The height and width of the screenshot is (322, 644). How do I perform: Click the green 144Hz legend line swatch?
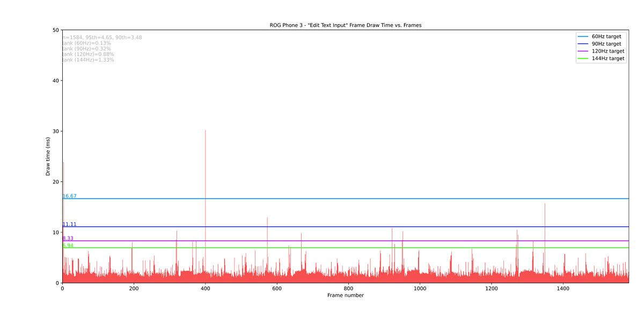[x=583, y=58]
